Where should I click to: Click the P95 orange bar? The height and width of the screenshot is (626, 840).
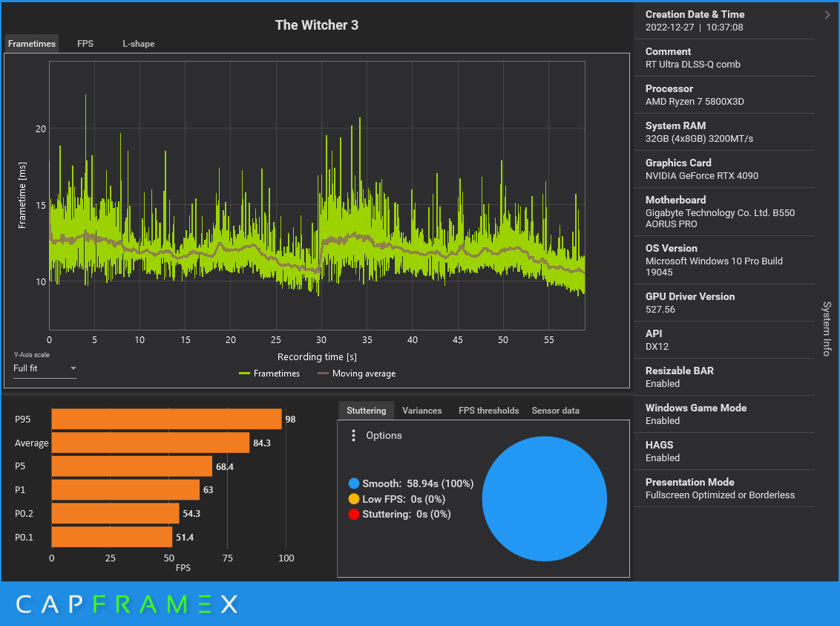click(x=167, y=419)
